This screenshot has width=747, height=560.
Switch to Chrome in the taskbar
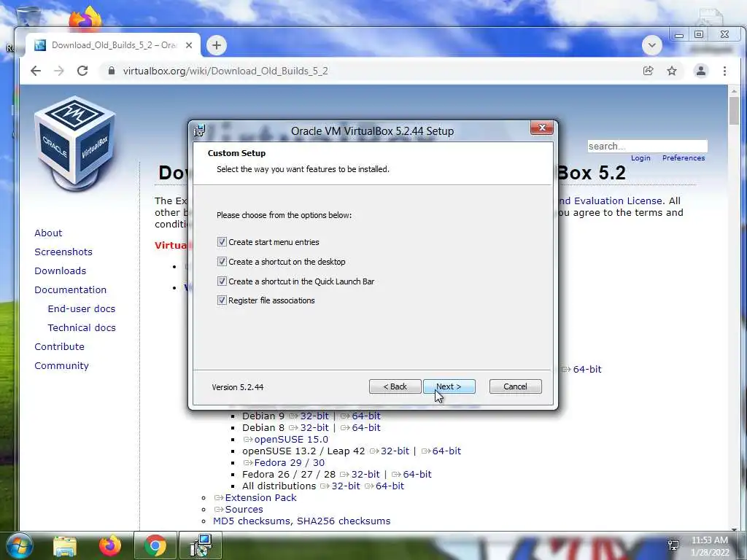[x=155, y=545]
